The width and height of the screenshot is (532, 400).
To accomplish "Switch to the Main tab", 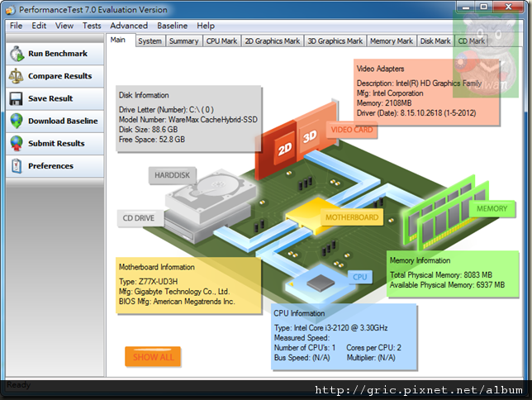I will coord(121,40).
